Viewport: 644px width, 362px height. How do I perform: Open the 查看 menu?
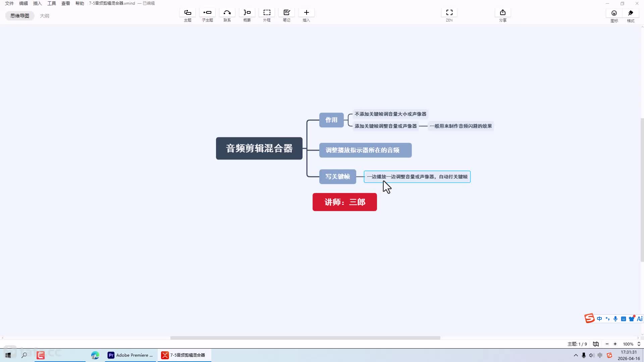[x=66, y=3]
